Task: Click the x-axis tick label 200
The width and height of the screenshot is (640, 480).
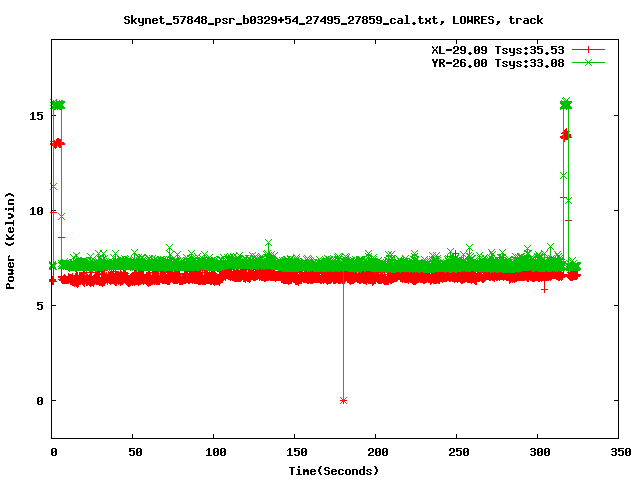Action: tap(378, 452)
